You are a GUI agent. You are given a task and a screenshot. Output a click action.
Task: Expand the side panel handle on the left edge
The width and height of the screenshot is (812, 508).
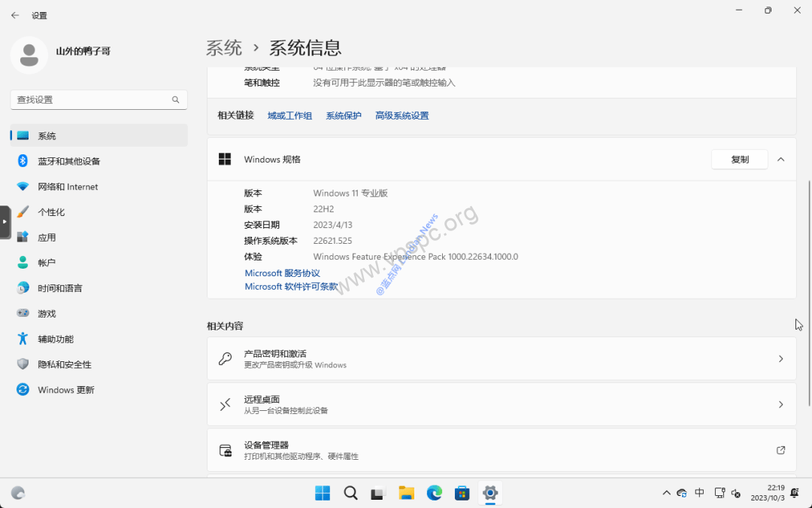[5, 222]
